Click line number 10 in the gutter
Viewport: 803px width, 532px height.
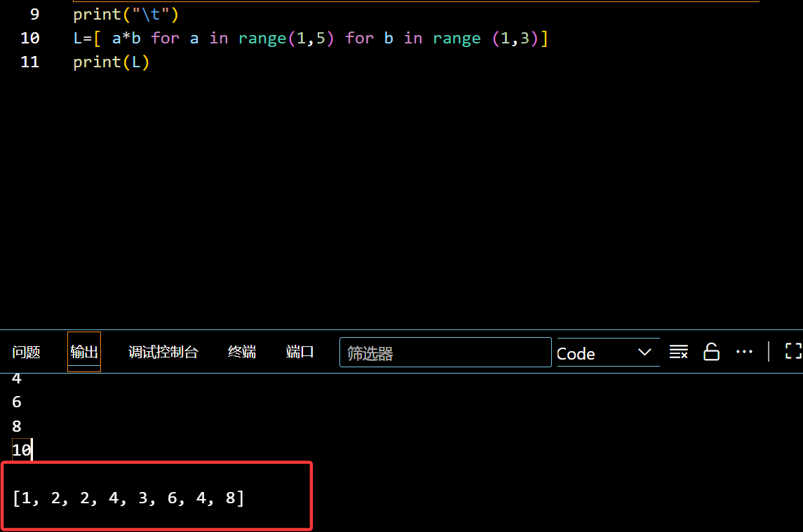pos(30,38)
